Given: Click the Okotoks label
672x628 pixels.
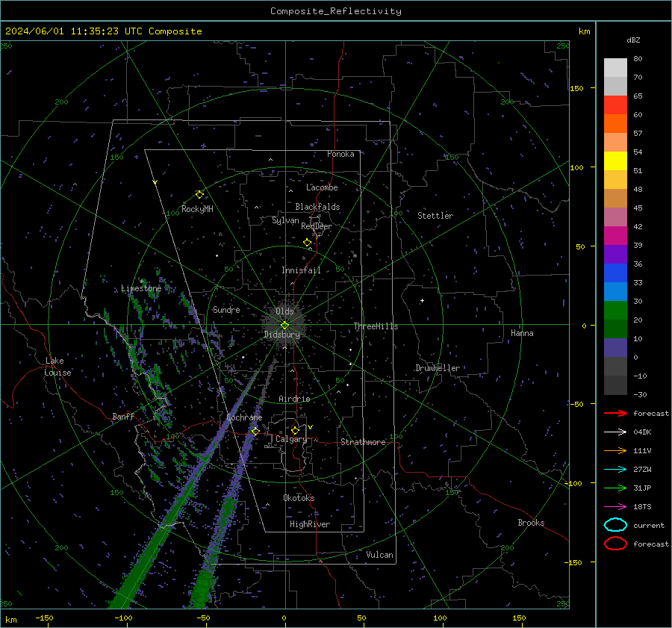Looking at the screenshot, I should [299, 498].
